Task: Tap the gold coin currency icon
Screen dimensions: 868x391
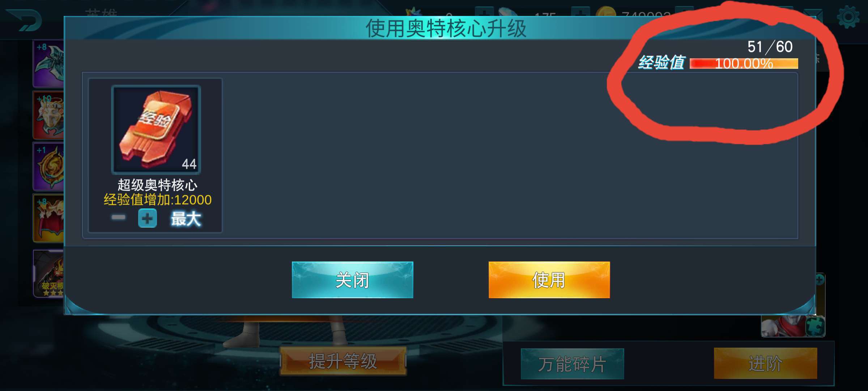Action: pos(605,13)
